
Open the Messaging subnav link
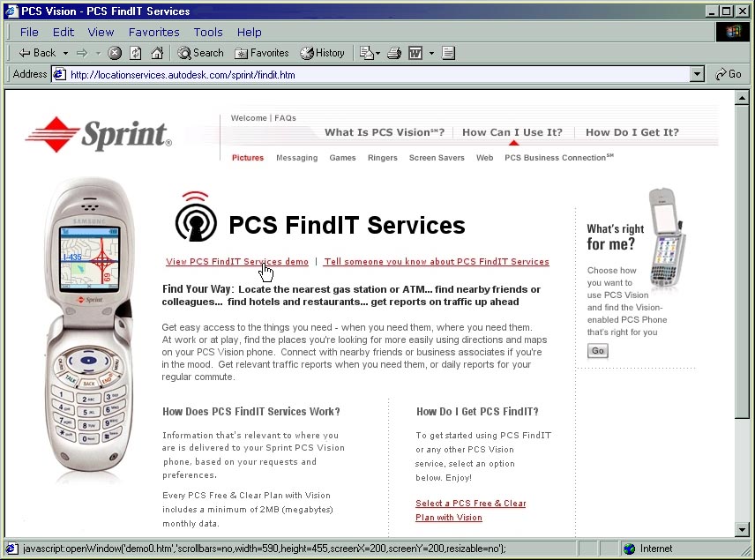[296, 158]
